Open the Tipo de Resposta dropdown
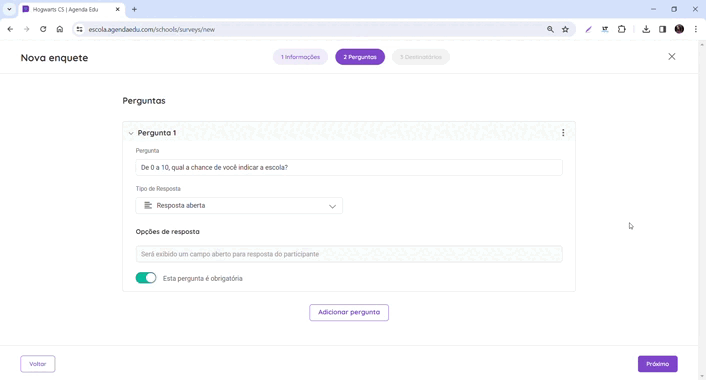This screenshot has height=380, width=706. point(239,206)
